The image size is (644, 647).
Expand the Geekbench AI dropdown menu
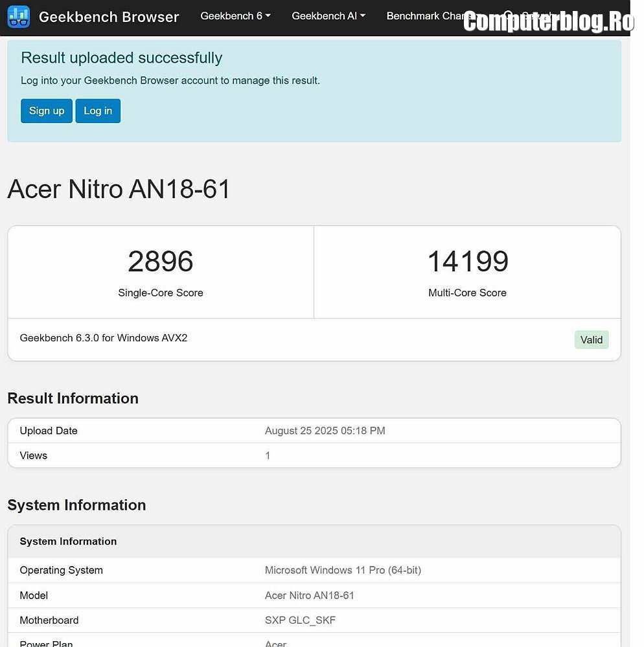[328, 16]
